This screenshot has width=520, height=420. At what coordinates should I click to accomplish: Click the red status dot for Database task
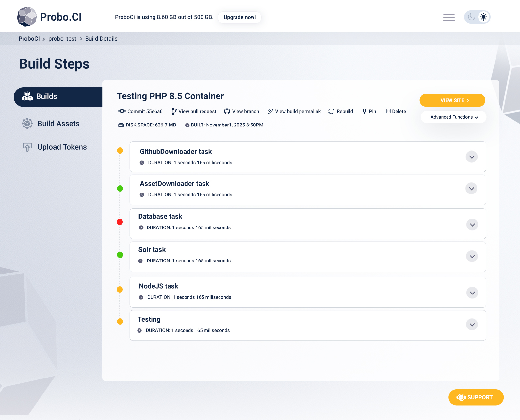[x=120, y=222]
